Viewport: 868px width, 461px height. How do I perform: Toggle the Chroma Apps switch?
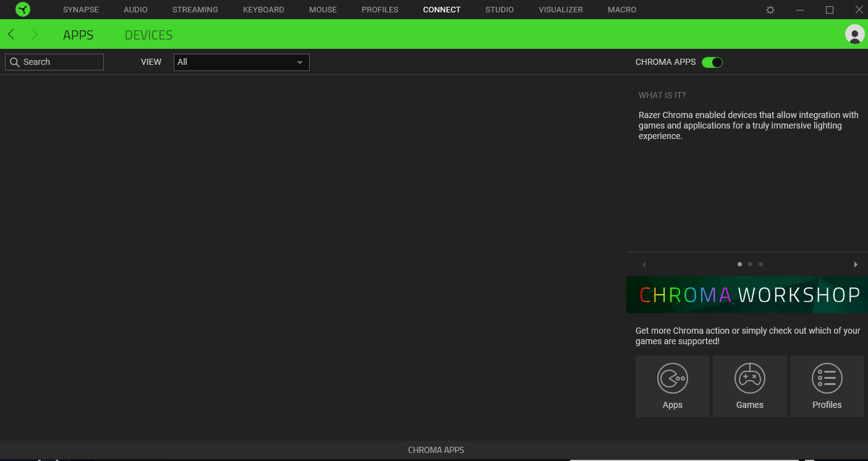pyautogui.click(x=712, y=62)
